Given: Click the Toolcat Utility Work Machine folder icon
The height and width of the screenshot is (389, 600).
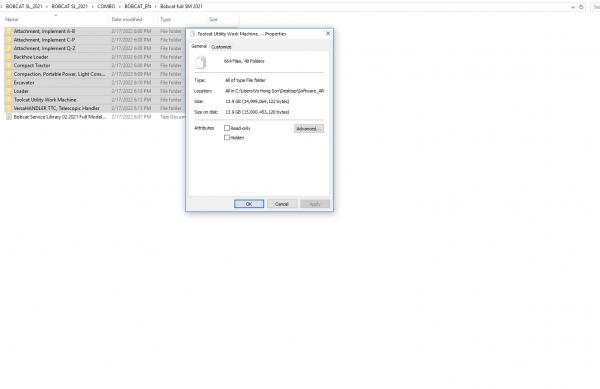Looking at the screenshot, I should pyautogui.click(x=9, y=100).
